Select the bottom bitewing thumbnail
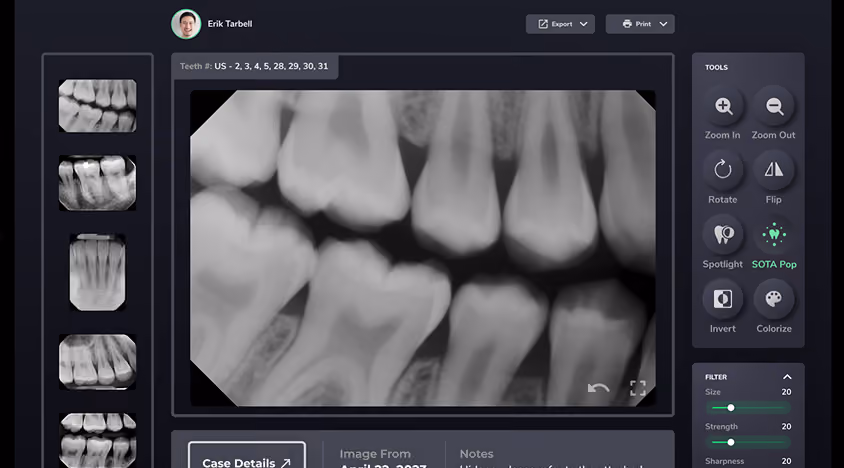Viewport: 844px width, 468px height. tap(97, 440)
